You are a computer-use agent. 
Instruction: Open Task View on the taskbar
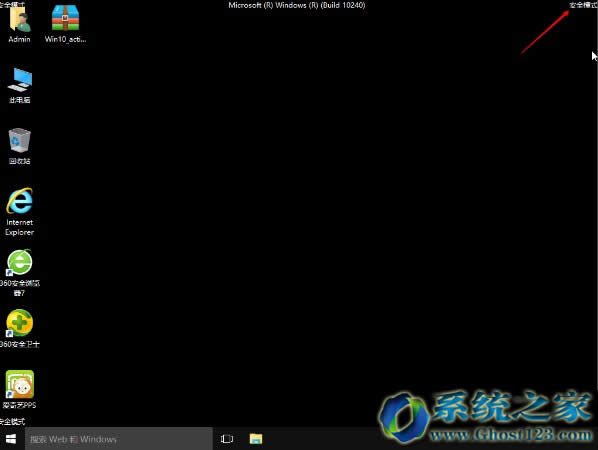(x=227, y=439)
